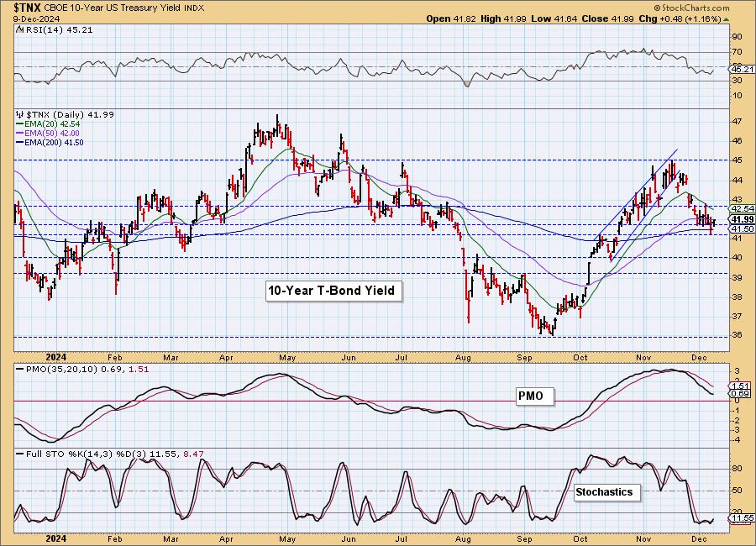This screenshot has height=546, width=756.
Task: Click the 'EMA(20) 42.54' legend entry
Action: [48, 124]
